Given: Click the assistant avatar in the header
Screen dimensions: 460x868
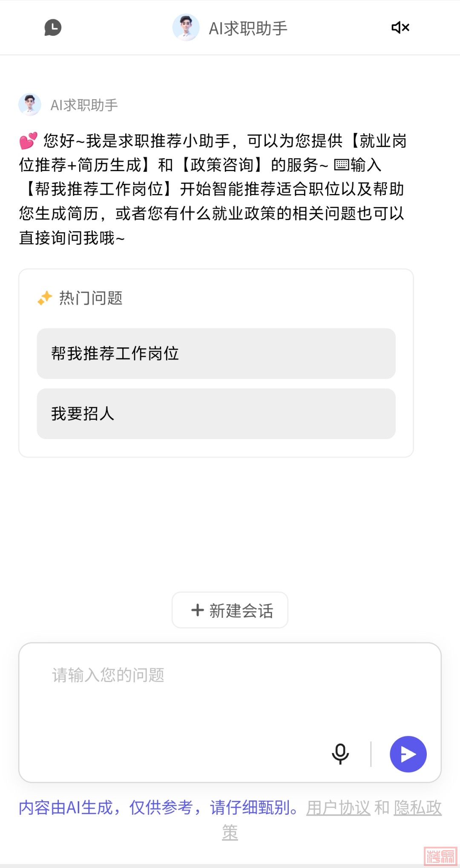Looking at the screenshot, I should (186, 28).
